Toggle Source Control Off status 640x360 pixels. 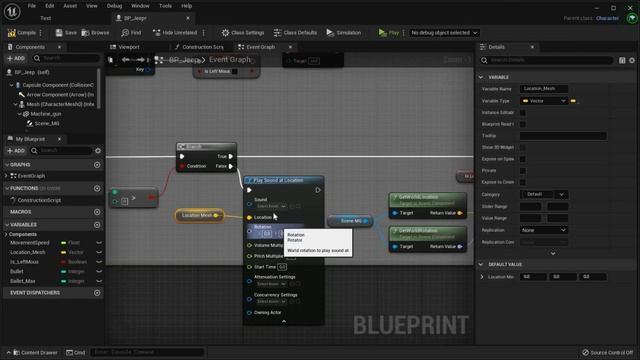tap(607, 352)
